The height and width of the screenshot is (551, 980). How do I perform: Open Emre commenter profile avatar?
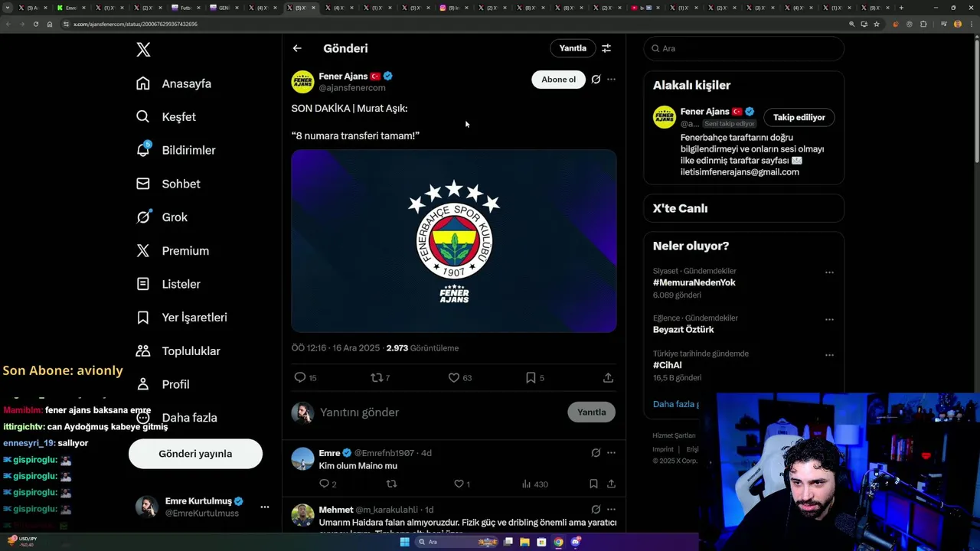[302, 459]
